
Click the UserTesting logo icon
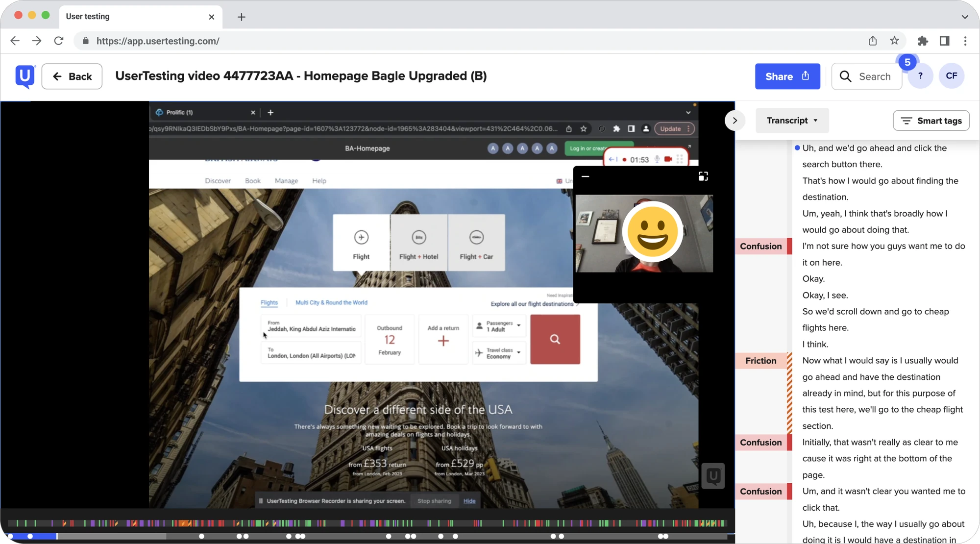[x=25, y=76]
